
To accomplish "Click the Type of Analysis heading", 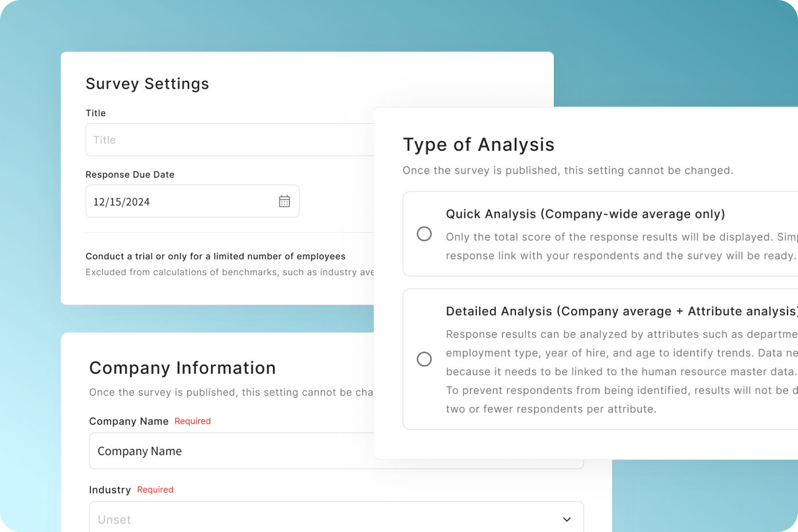I will coord(479,144).
